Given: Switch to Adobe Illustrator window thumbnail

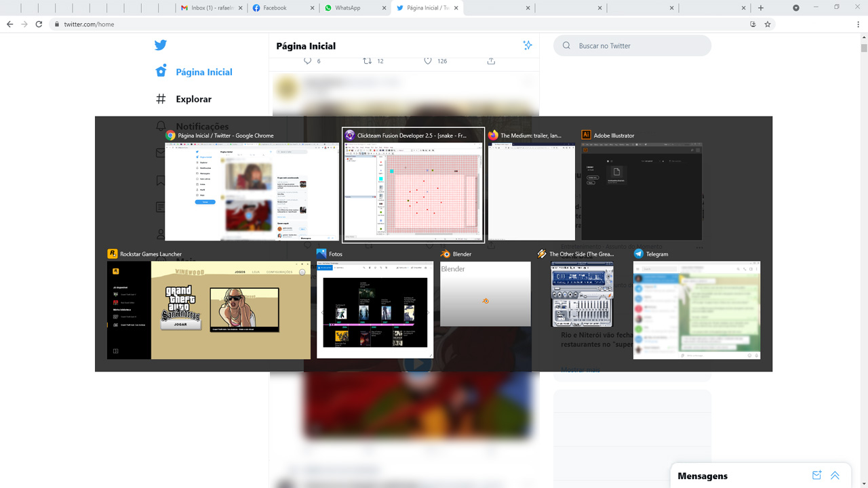Looking at the screenshot, I should pos(642,191).
